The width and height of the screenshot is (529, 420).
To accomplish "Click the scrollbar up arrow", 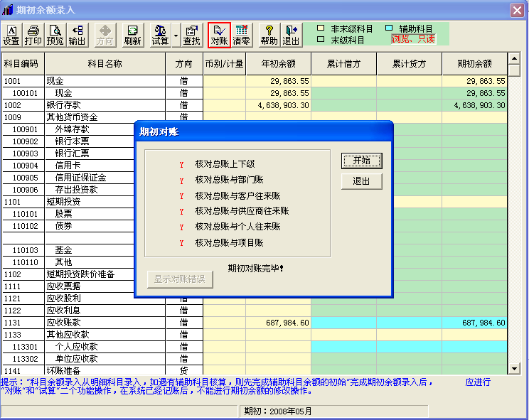I will (514, 58).
